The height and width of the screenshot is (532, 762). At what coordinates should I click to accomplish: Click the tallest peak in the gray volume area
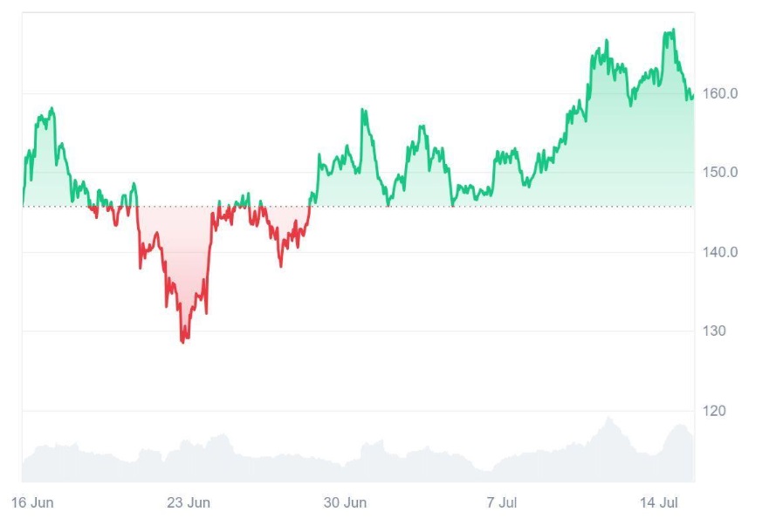608,419
